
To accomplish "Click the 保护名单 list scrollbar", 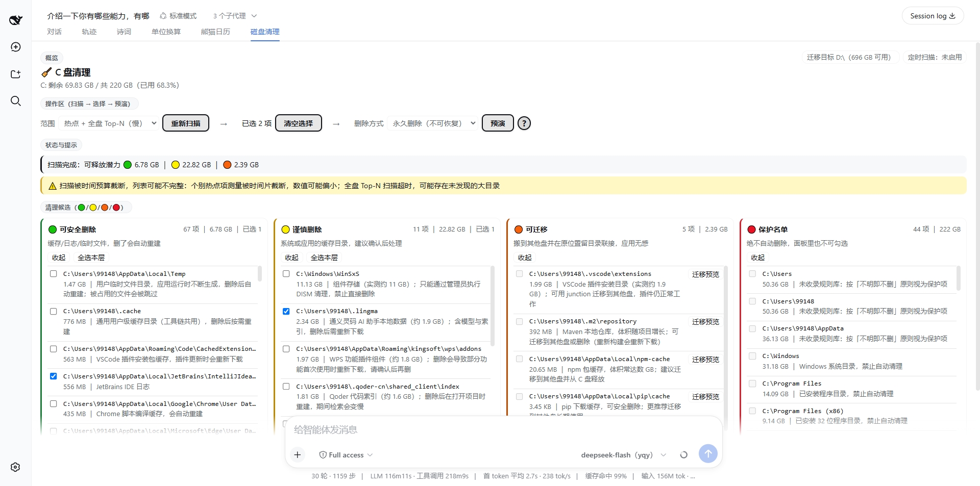I will (x=958, y=278).
